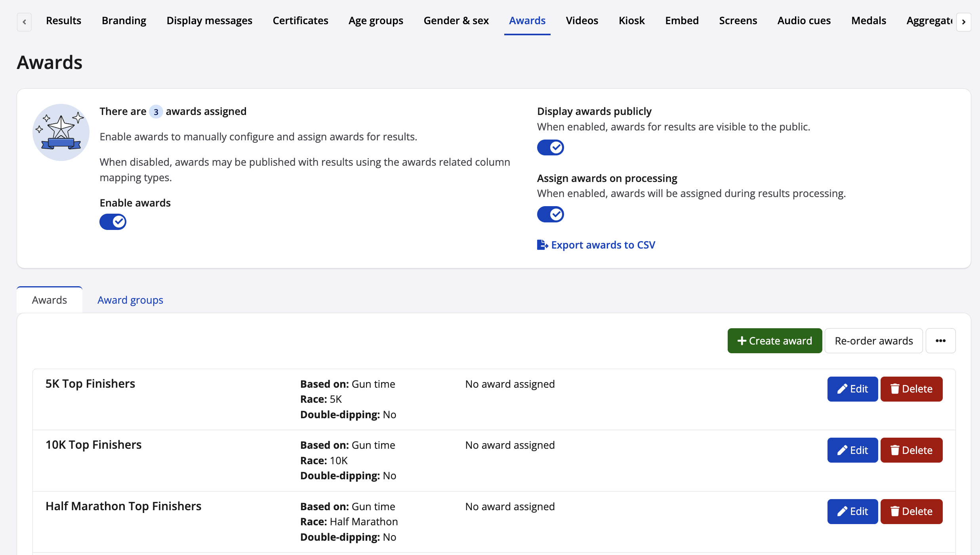The image size is (980, 555).
Task: Disable Display awards publicly switch
Action: [x=550, y=147]
